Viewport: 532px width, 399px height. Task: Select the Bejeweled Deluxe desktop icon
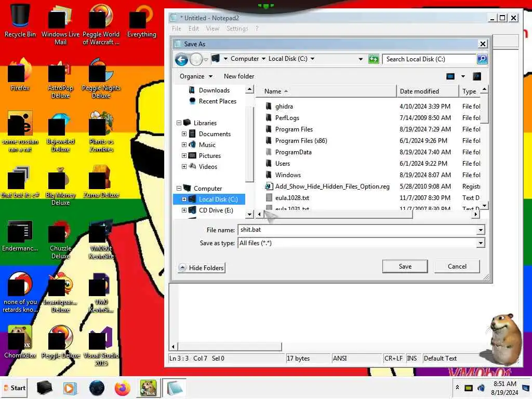click(x=60, y=132)
